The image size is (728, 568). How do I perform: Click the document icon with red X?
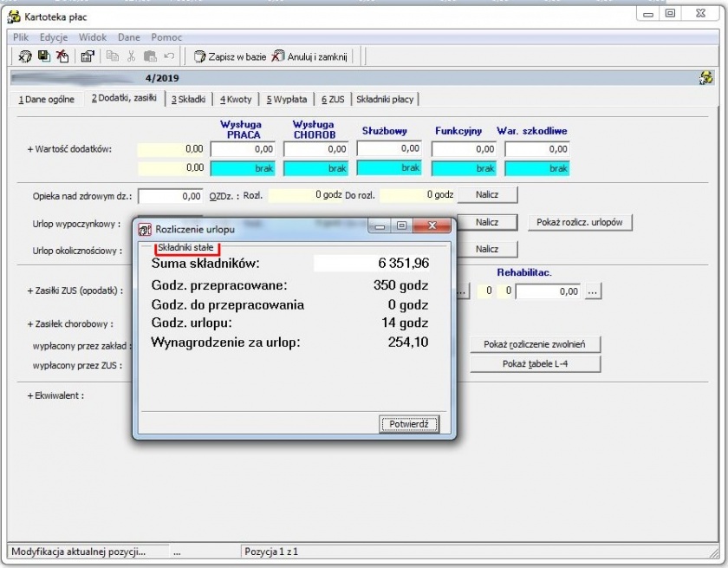(62, 56)
